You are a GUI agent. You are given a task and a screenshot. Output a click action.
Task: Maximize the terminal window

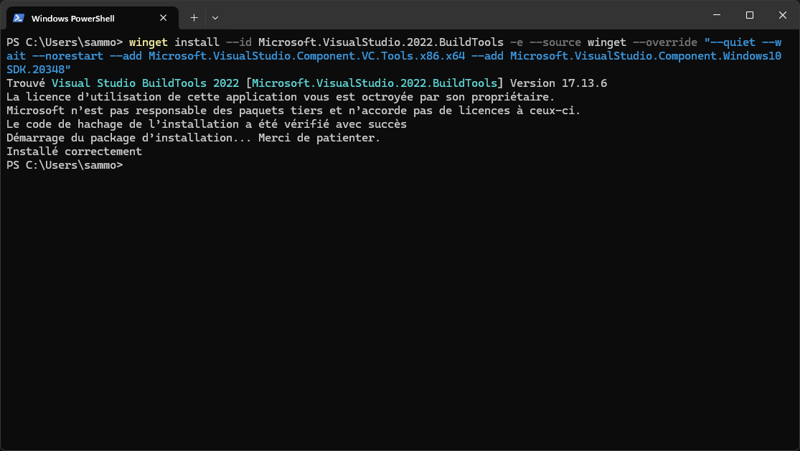tap(749, 15)
